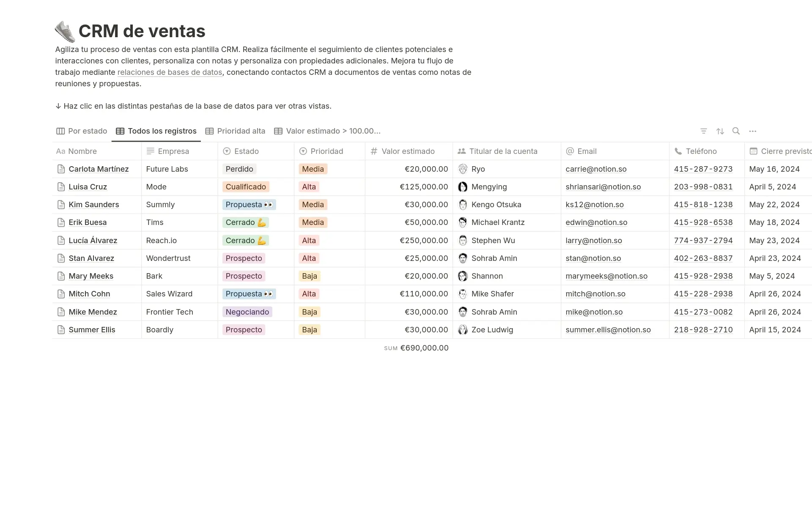
Task: Open the Estado column header menu
Action: pos(245,151)
